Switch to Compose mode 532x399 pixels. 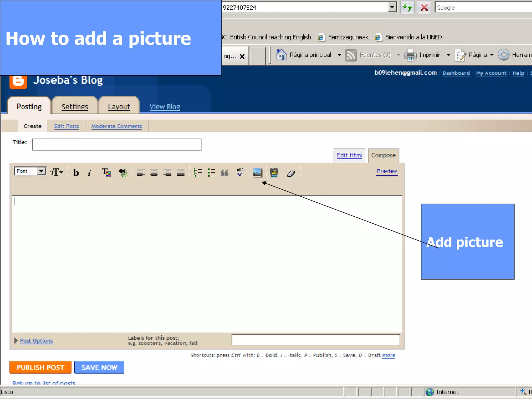coord(383,155)
